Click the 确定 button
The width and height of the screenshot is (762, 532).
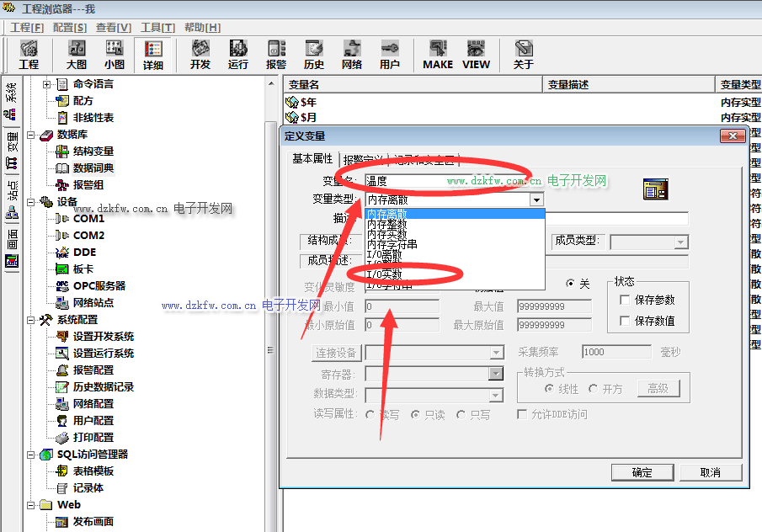[x=642, y=472]
